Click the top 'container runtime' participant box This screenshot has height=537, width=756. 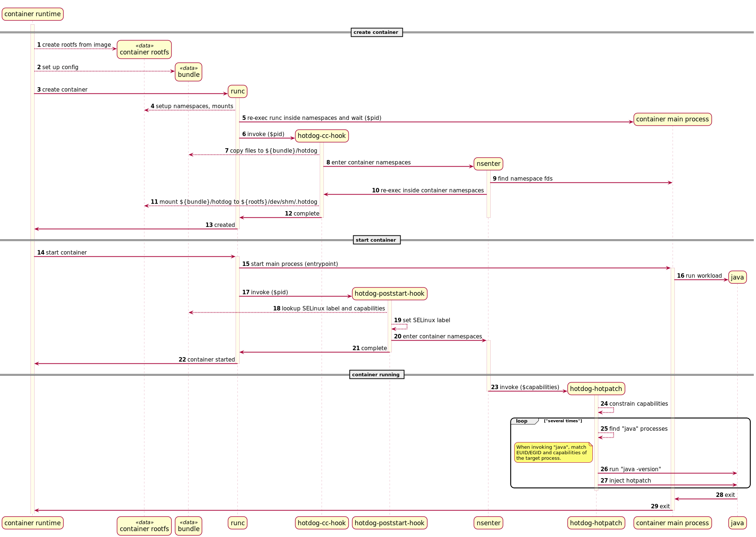point(32,14)
